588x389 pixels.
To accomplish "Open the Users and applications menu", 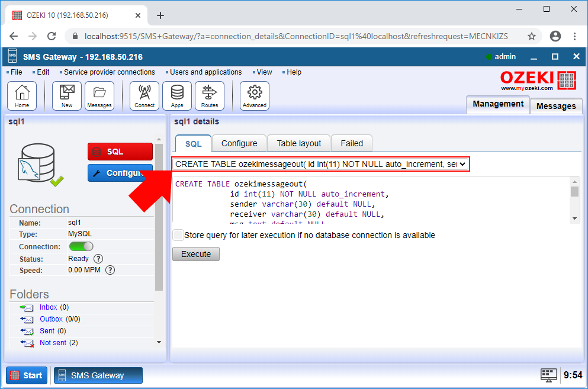I will click(205, 72).
